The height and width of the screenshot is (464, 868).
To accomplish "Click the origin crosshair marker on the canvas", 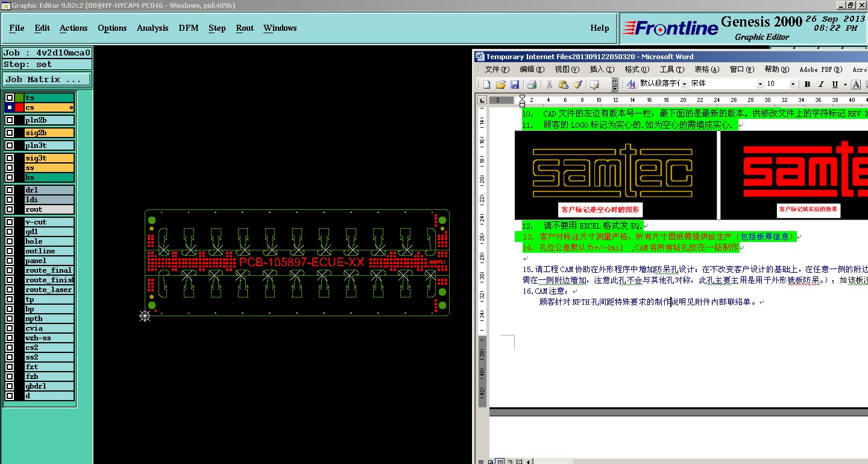I will pos(145,316).
